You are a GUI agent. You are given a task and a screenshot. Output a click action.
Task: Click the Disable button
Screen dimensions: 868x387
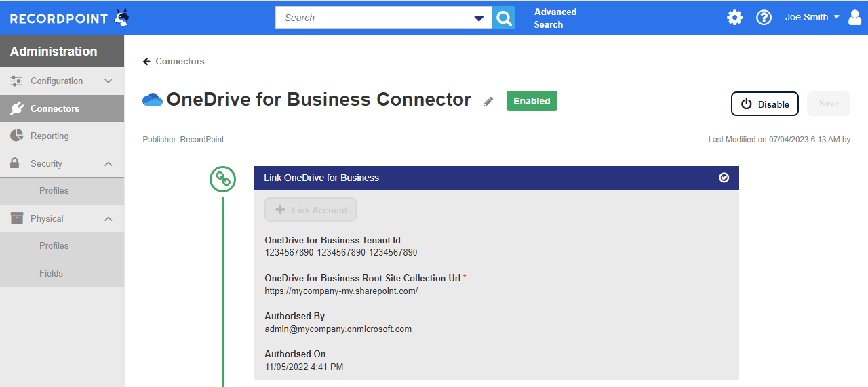(765, 104)
